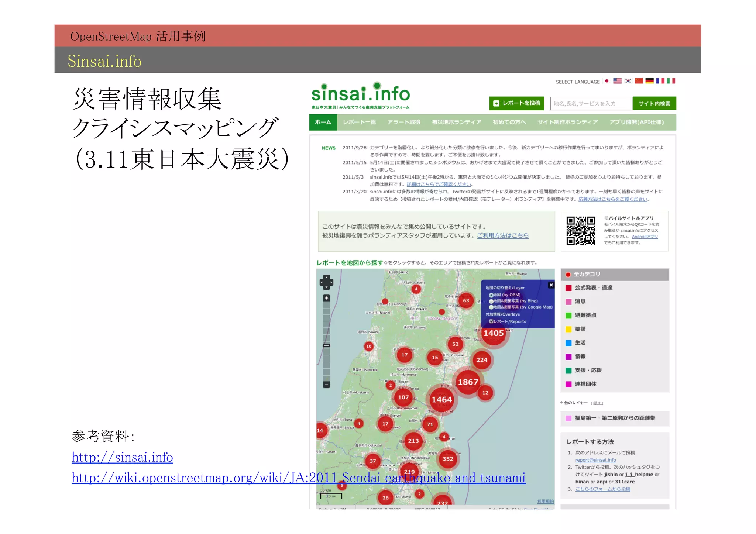Toggle 福島第一・第二原発からの距離帯 layer
The image size is (756, 534).
click(x=615, y=418)
